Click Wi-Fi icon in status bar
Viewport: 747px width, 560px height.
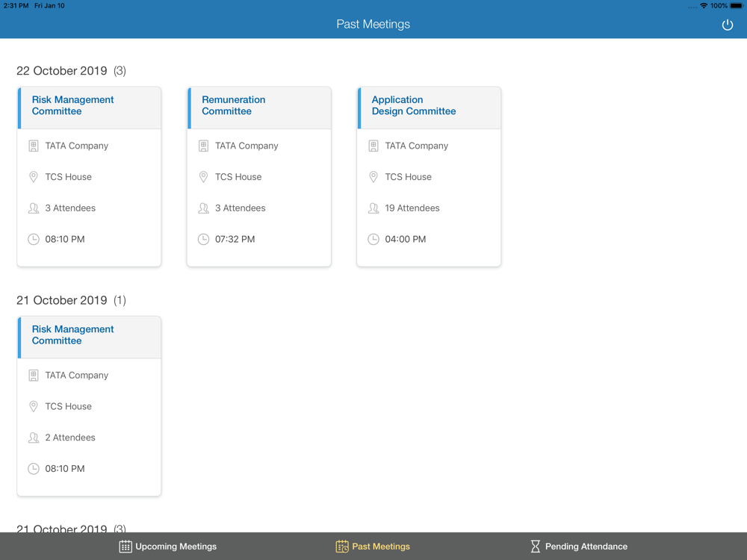(x=704, y=6)
